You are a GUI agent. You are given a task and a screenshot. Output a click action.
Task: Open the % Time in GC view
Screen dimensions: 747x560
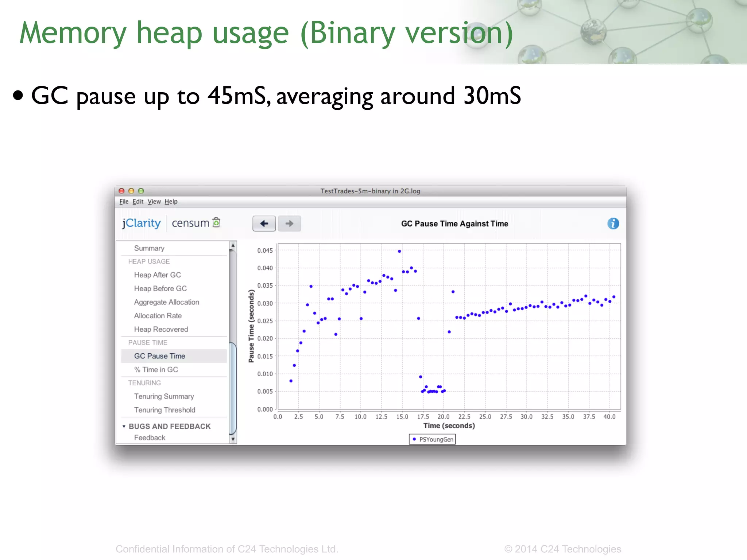(x=156, y=370)
